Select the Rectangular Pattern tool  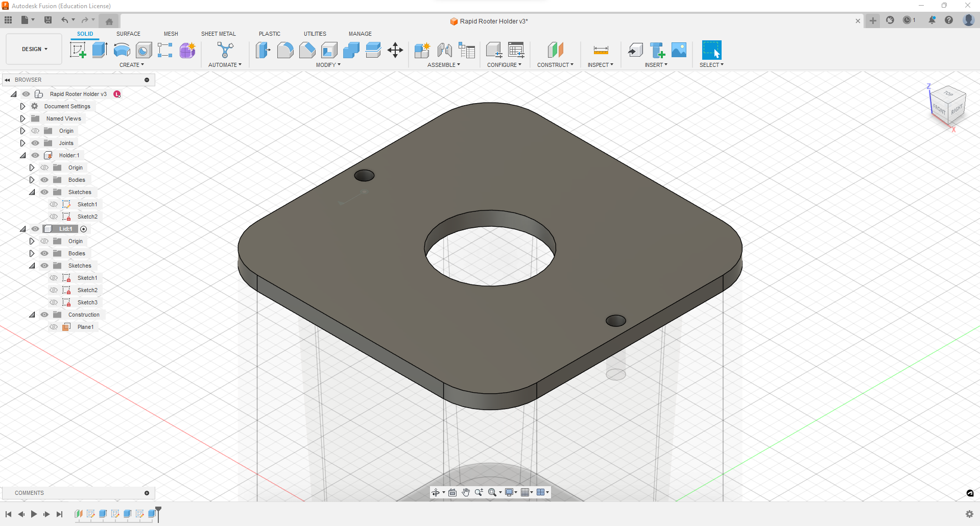pos(165,50)
